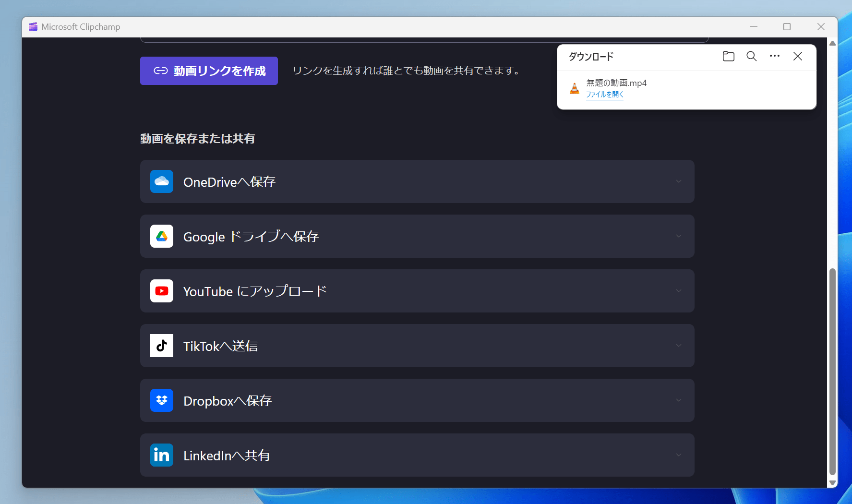Click the scrollbar down arrow
The width and height of the screenshot is (852, 504).
coord(833,483)
